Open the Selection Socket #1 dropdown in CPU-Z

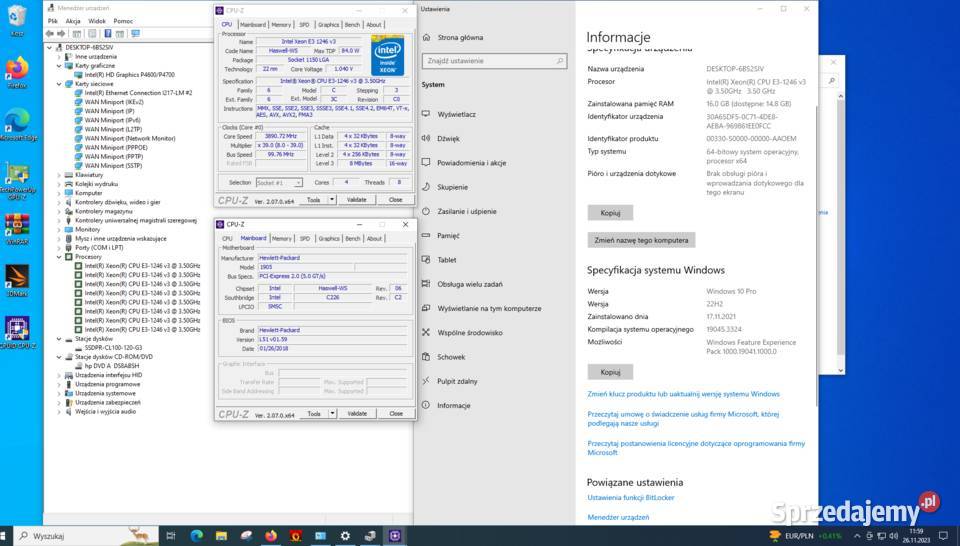(279, 182)
